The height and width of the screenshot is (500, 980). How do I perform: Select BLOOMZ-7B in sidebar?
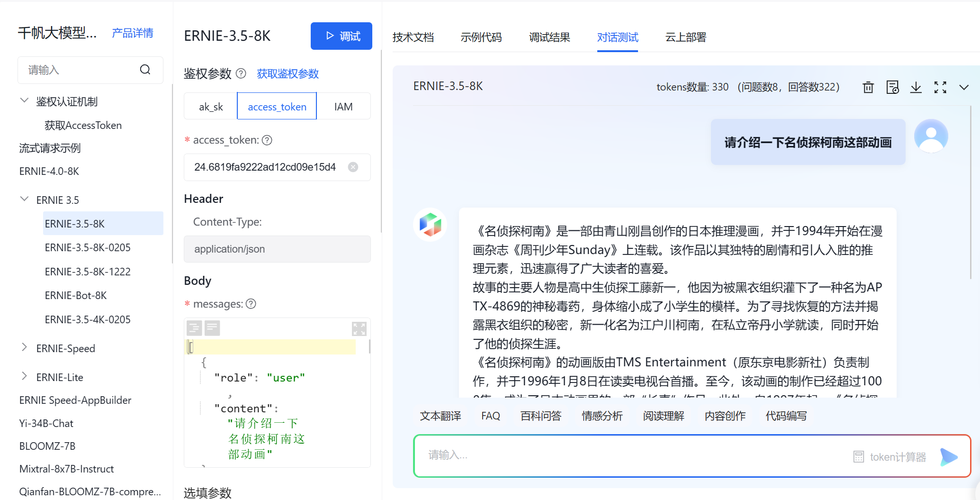pos(47,446)
